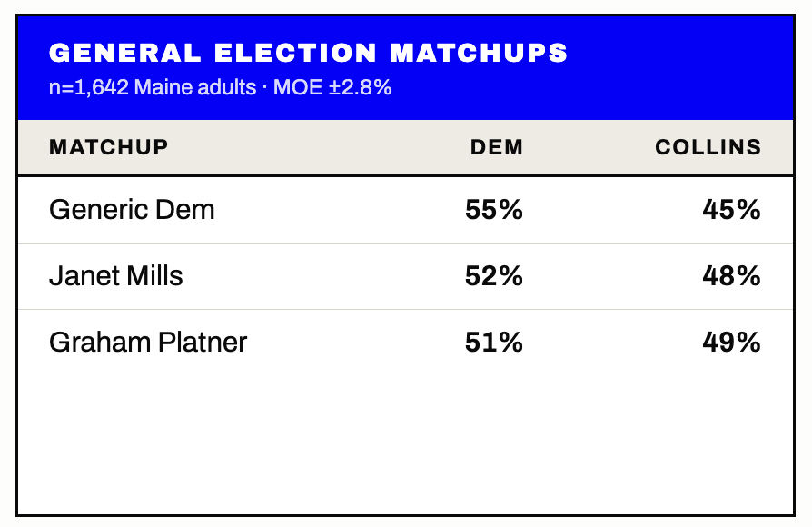Viewport: 812px width, 527px height.
Task: Click the sample size and MOE subtitle
Action: pyautogui.click(x=220, y=87)
